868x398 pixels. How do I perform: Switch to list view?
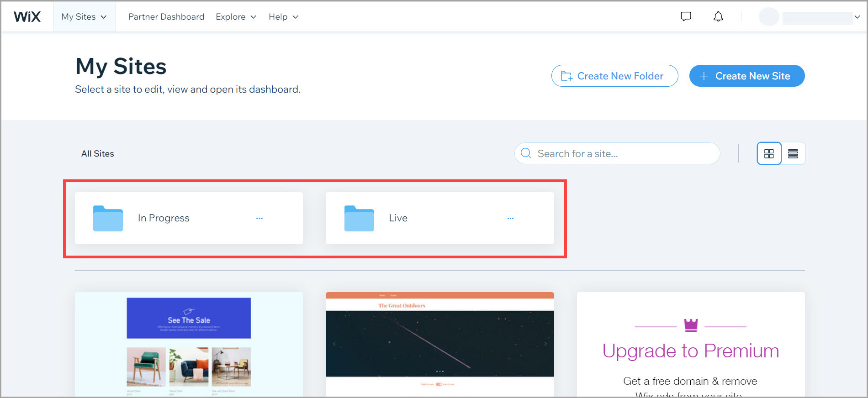(x=793, y=153)
